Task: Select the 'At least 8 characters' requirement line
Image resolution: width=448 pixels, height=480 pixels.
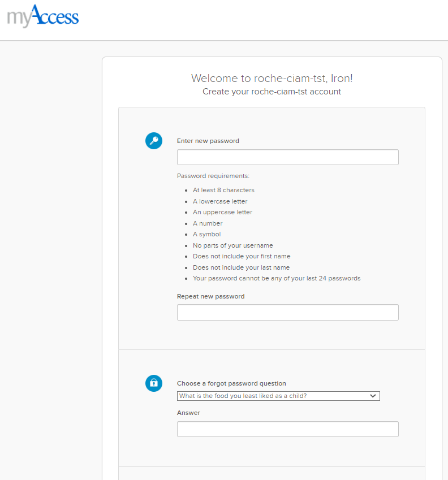Action: [223, 190]
